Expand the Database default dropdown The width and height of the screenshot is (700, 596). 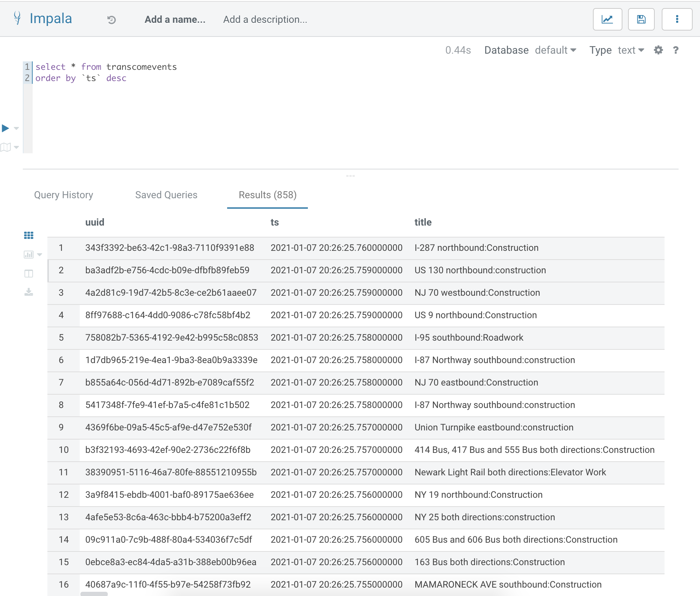click(555, 50)
